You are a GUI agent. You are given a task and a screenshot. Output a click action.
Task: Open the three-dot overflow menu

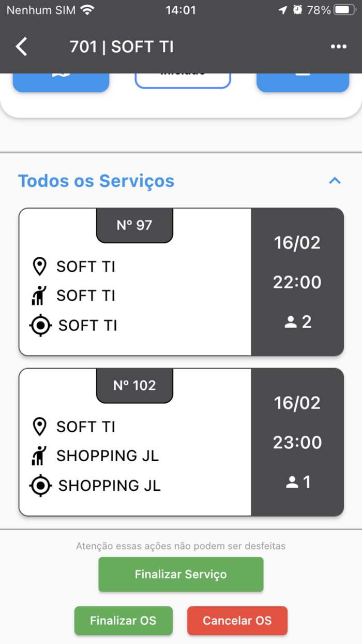(x=338, y=47)
